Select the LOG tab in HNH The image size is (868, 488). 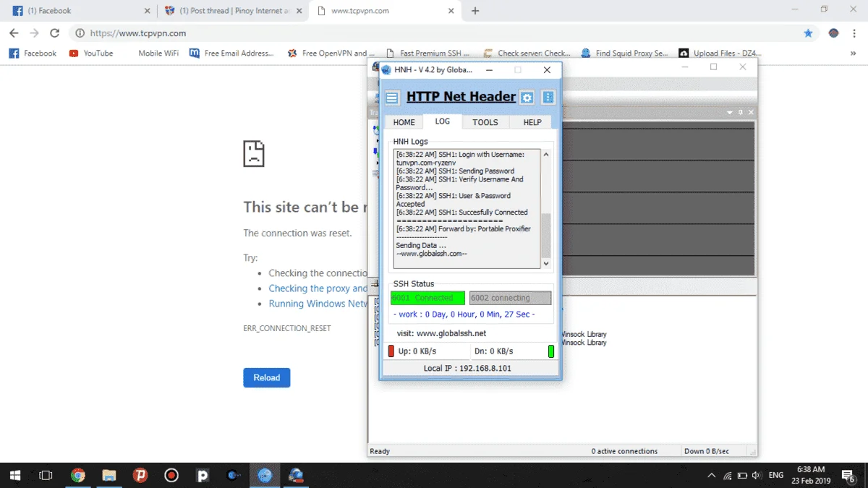(x=443, y=121)
